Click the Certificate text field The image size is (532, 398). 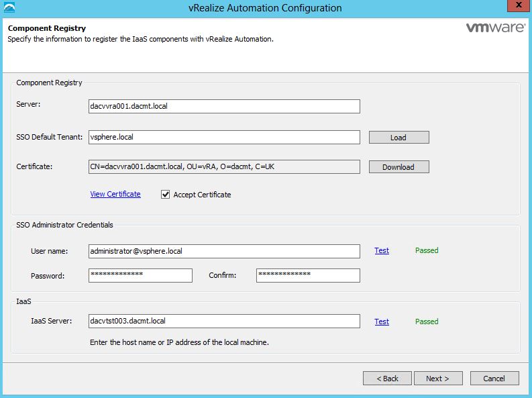click(224, 166)
